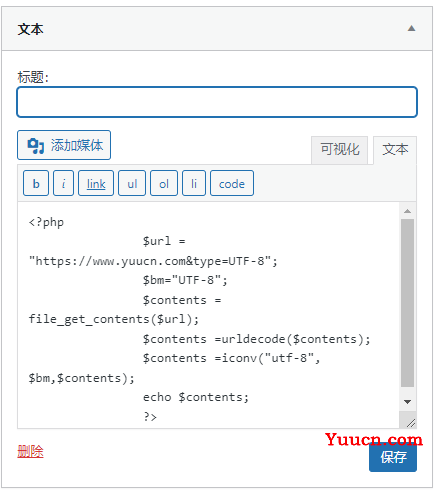Click the ul unordered list quicktag
The height and width of the screenshot is (494, 435).
point(132,183)
